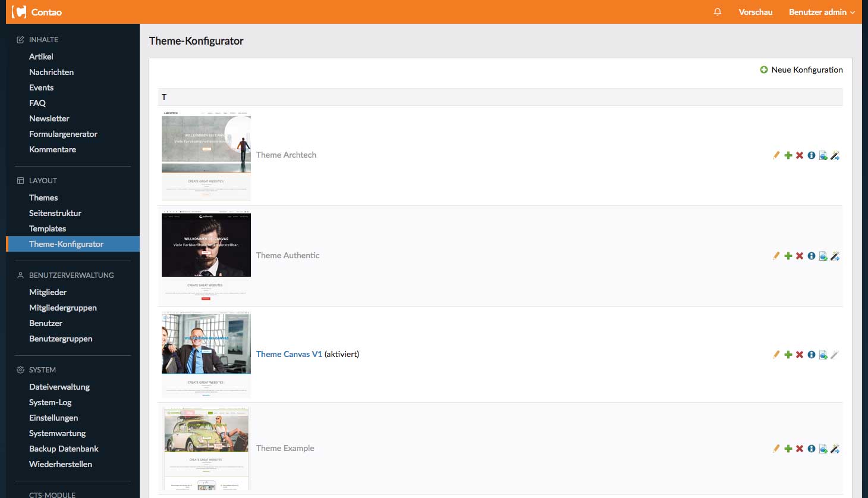The height and width of the screenshot is (498, 868).
Task: Collapse the LAYOUT navigation group
Action: point(43,181)
